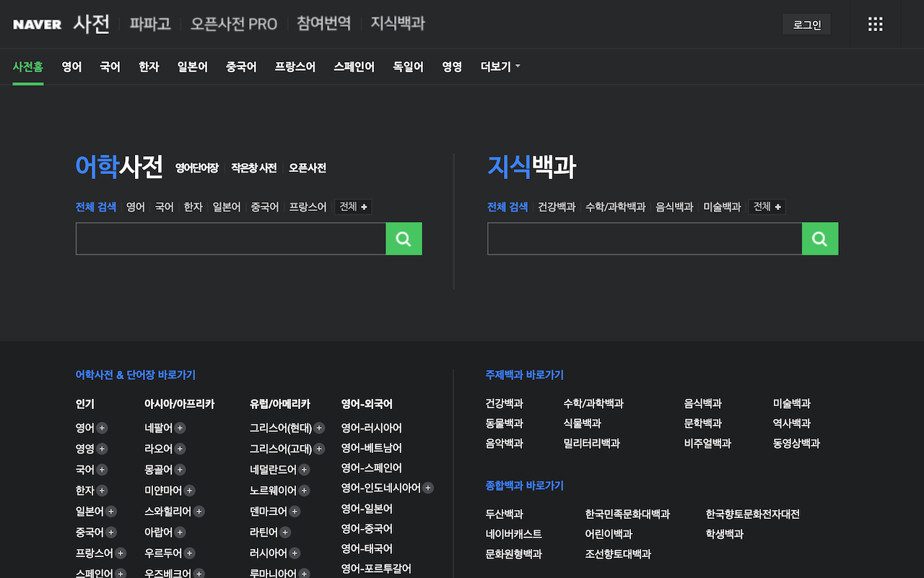Select 전체 검색 filter under 어학사전

coord(96,207)
